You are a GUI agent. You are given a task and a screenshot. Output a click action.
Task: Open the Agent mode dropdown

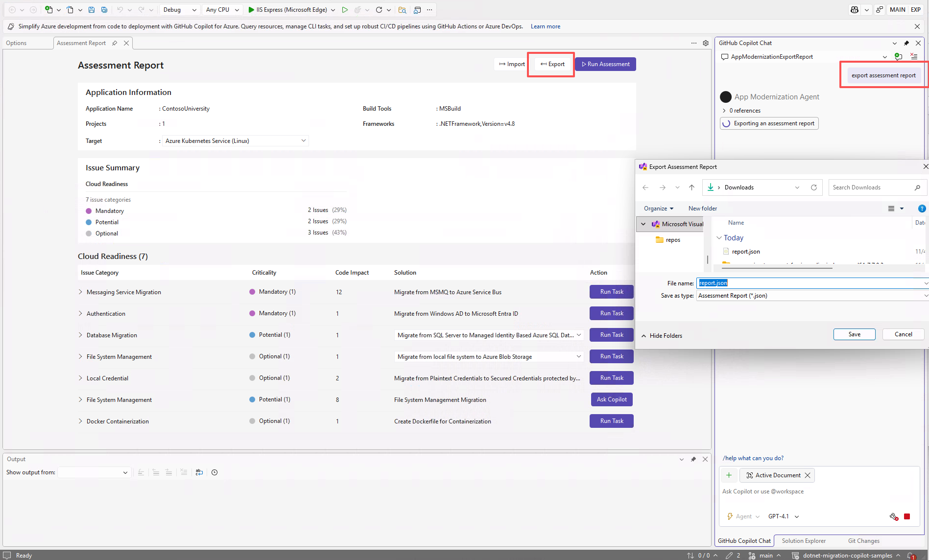(743, 516)
